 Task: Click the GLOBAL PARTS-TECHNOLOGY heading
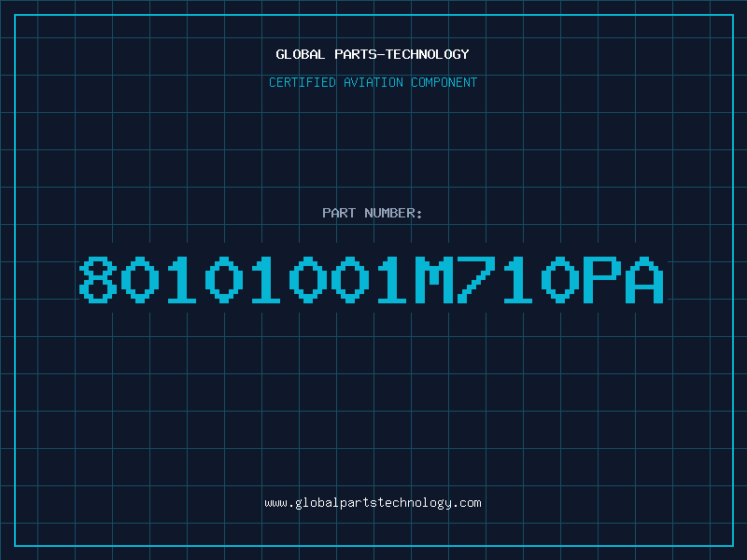[x=373, y=54]
